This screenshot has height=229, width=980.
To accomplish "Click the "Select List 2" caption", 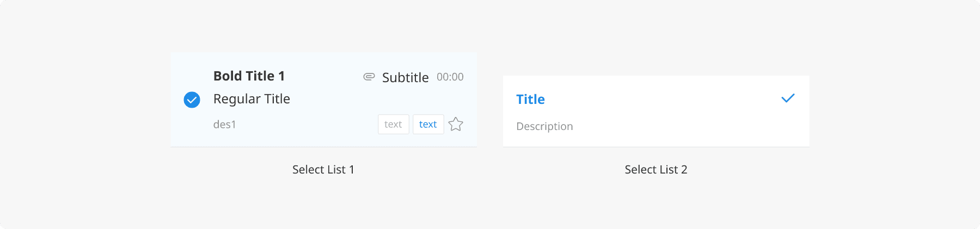I will click(656, 170).
